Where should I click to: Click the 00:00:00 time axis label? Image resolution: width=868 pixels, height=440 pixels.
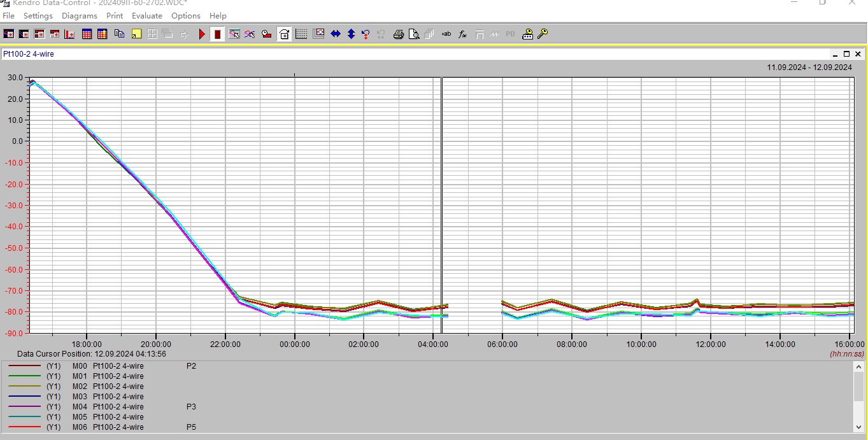coord(294,344)
